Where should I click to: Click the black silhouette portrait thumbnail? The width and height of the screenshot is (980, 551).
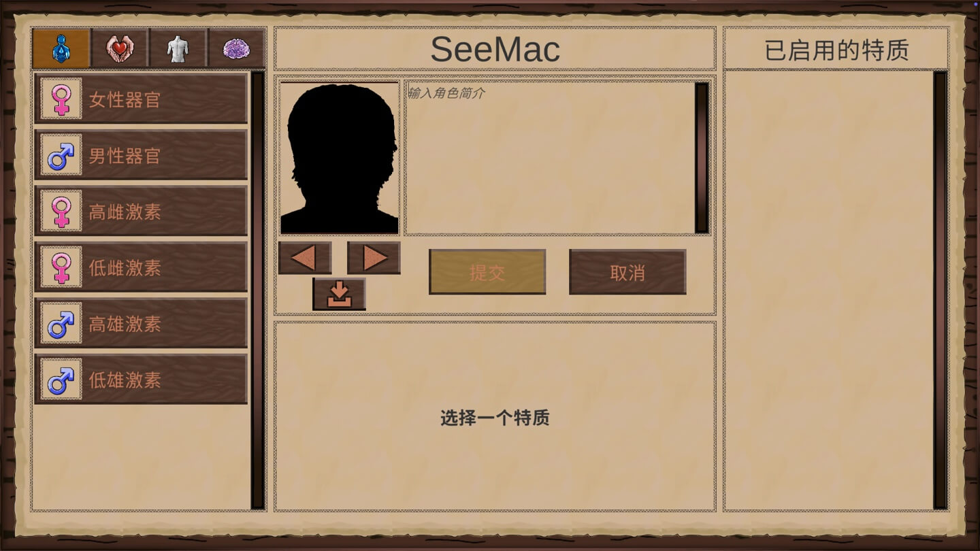tap(340, 158)
